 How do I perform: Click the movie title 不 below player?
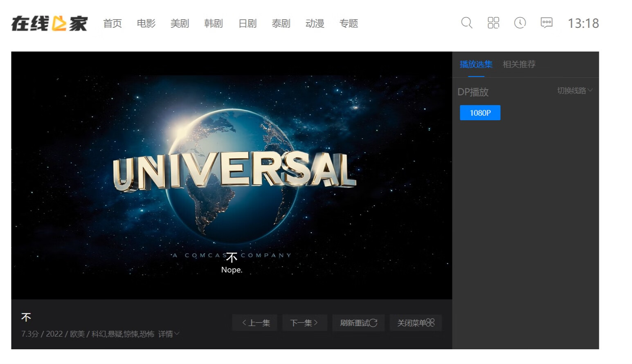click(x=26, y=317)
